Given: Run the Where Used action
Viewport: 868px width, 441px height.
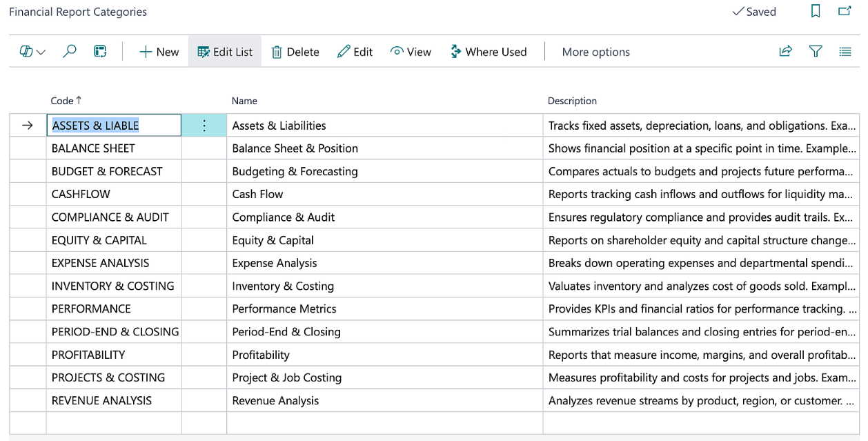Looking at the screenshot, I should [489, 51].
